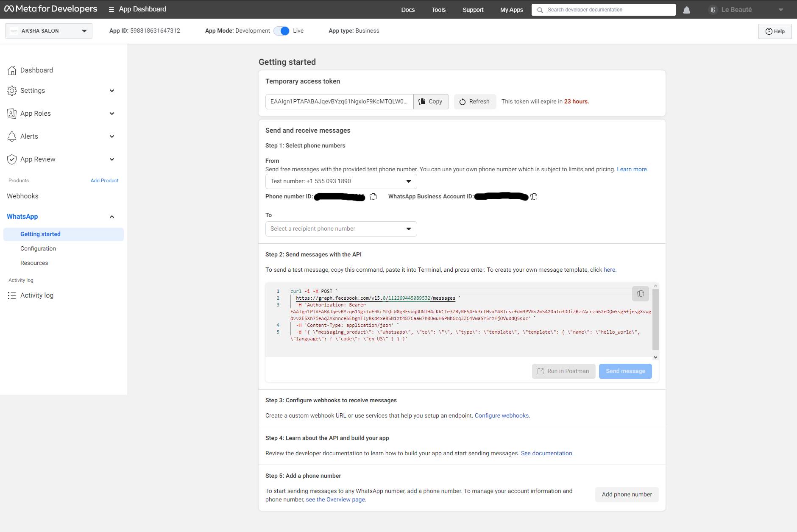The image size is (797, 532).
Task: Copy the WhatsApp Business Account ID
Action: coord(534,196)
